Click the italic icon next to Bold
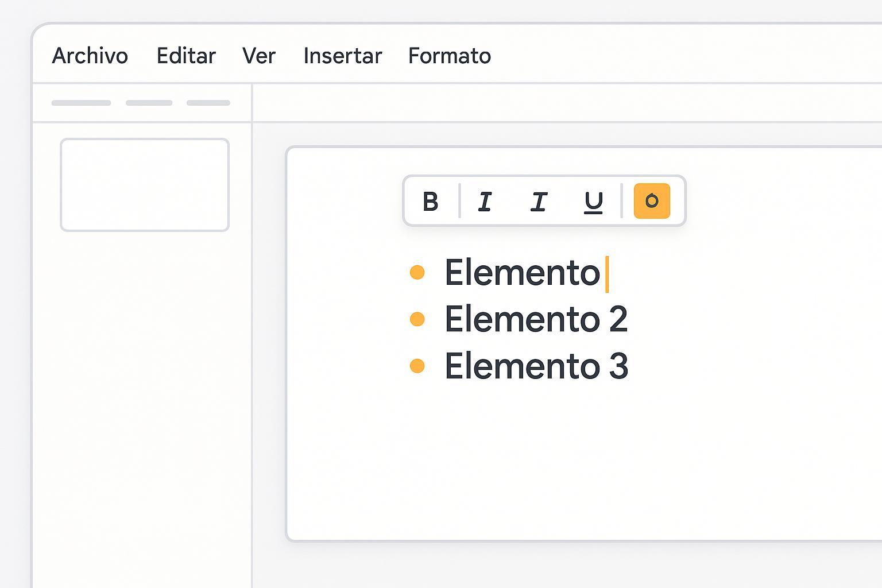Viewport: 882px width, 588px height. [x=485, y=202]
